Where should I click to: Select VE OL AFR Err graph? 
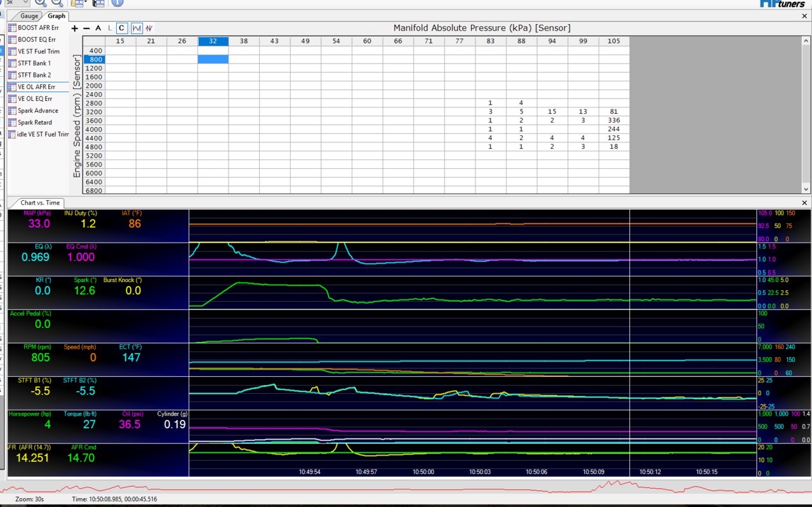click(x=38, y=87)
